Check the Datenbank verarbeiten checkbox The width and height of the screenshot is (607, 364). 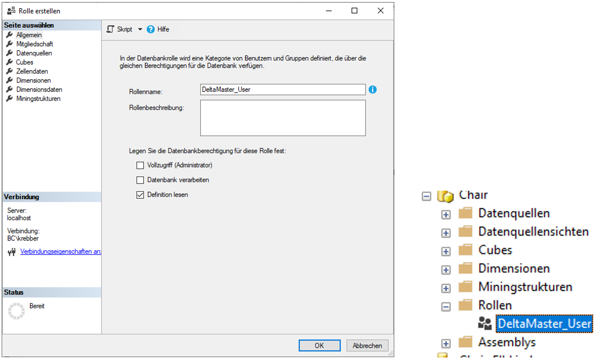click(x=140, y=180)
